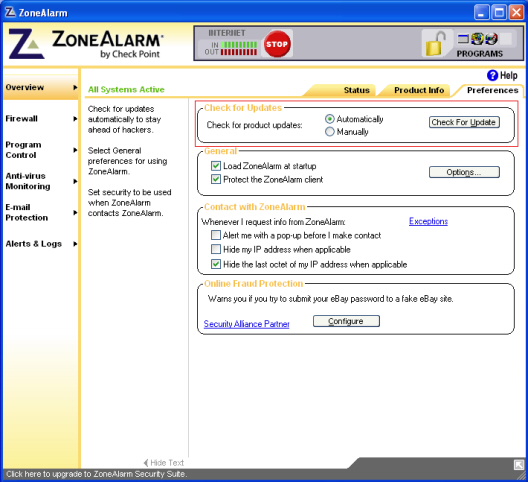The width and height of the screenshot is (528, 482).
Task: Click the third program icon above PROGRAMS
Action: point(491,39)
